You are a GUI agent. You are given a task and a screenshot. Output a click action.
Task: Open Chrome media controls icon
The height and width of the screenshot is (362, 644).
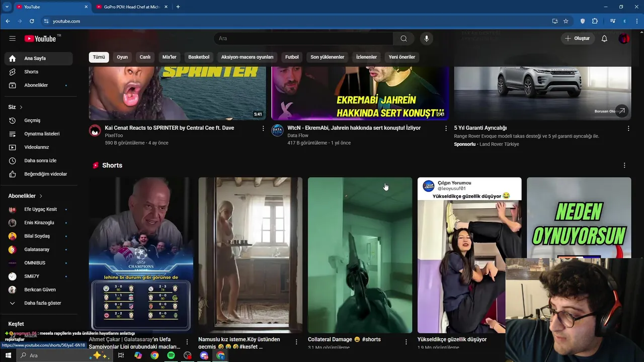click(x=612, y=21)
